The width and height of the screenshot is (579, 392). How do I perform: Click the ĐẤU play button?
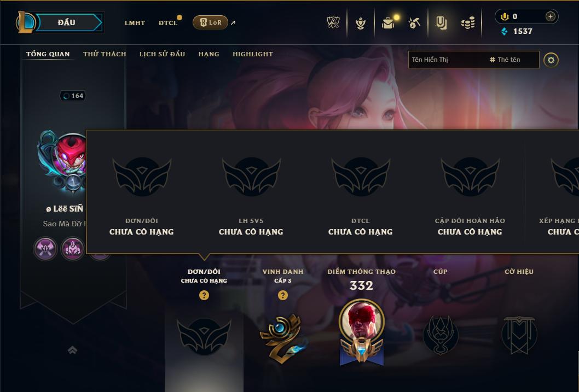tap(67, 22)
